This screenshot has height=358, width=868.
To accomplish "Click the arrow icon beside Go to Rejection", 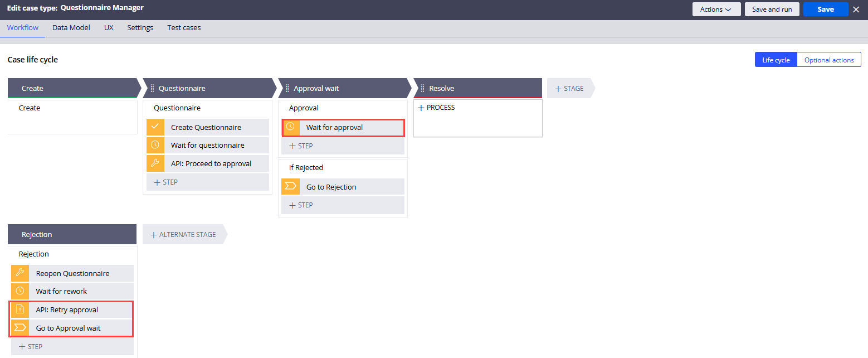I will coord(290,187).
